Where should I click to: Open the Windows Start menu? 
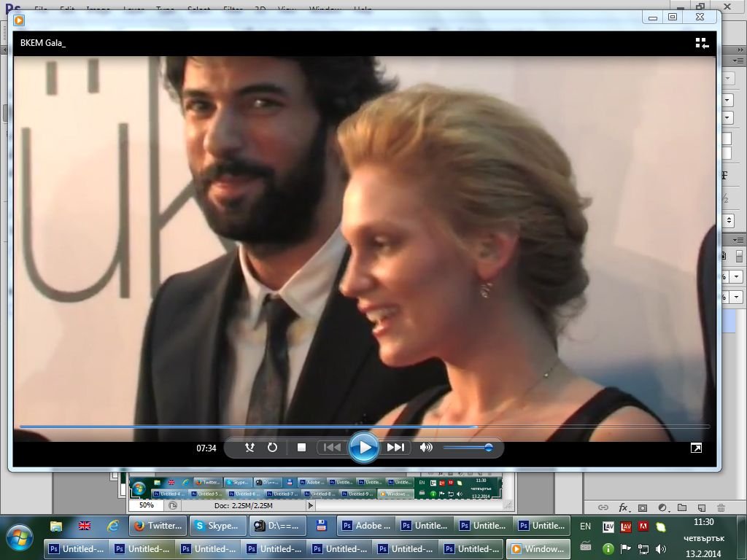pyautogui.click(x=20, y=537)
